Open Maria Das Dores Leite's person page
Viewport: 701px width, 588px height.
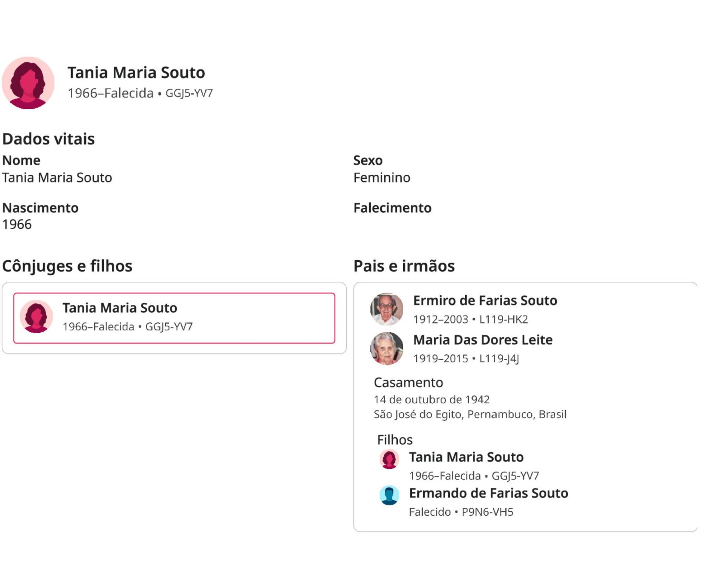click(x=483, y=340)
